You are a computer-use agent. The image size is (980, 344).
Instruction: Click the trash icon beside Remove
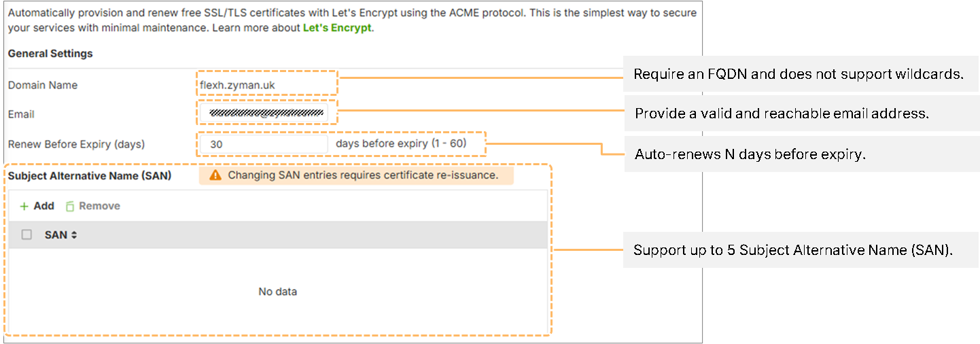[70, 206]
